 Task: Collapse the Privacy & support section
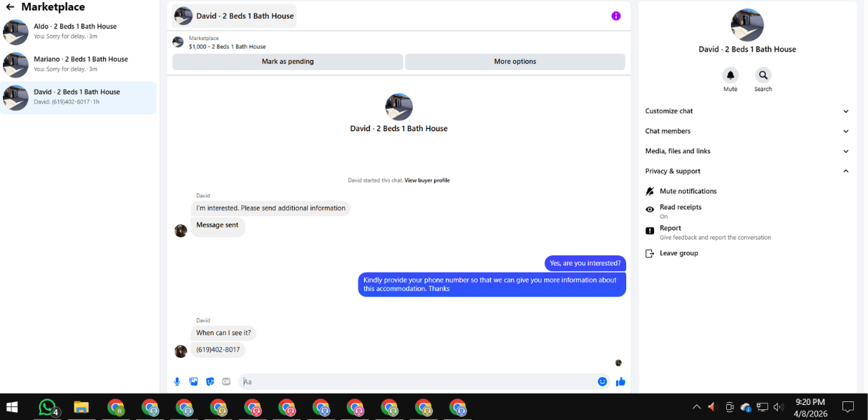click(747, 171)
